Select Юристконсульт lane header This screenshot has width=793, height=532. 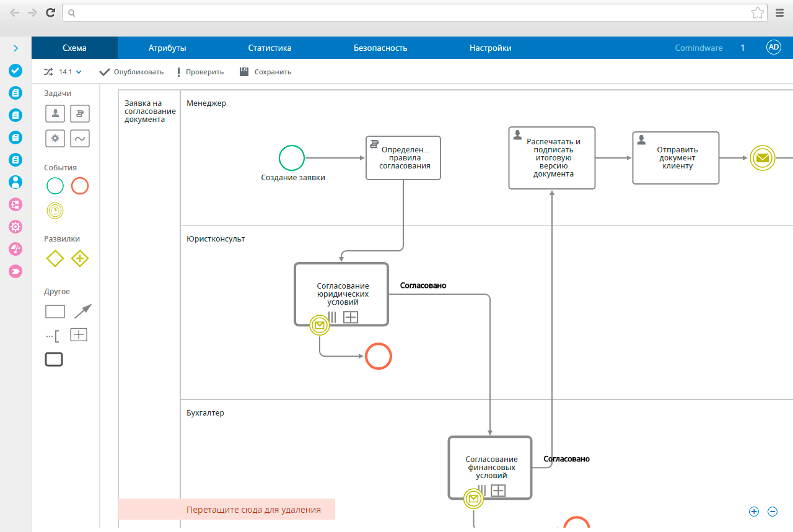tap(216, 239)
